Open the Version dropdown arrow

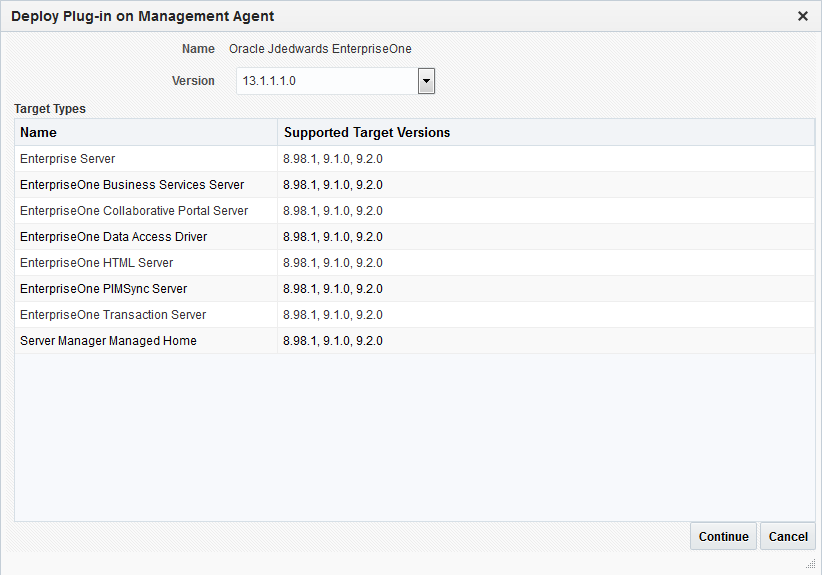point(426,81)
